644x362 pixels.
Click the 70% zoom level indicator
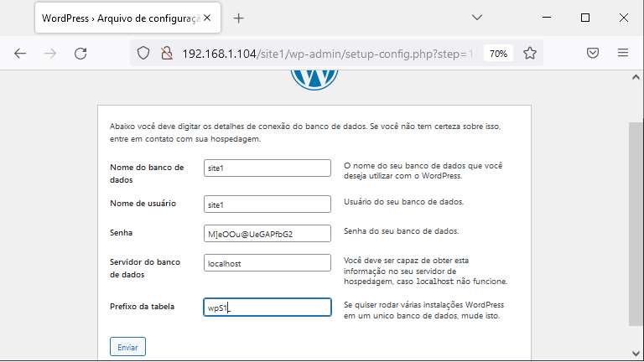pyautogui.click(x=498, y=54)
